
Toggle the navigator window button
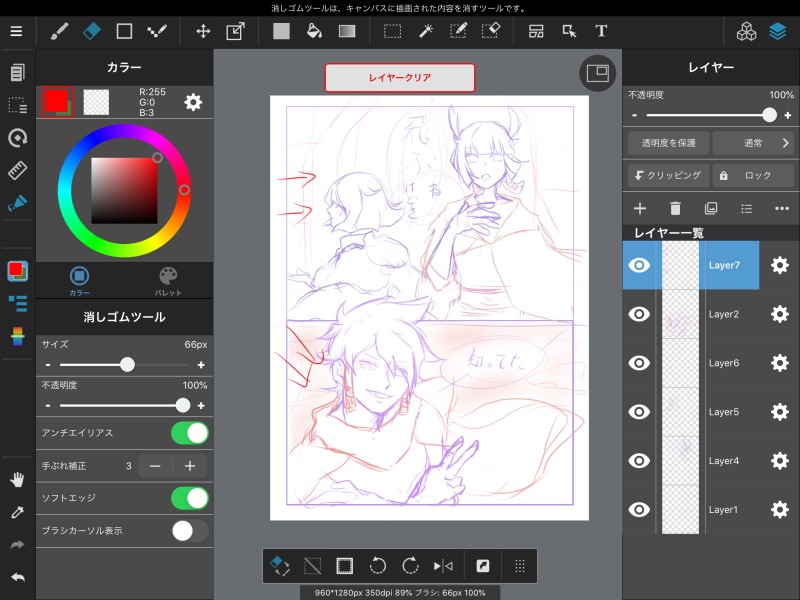click(597, 73)
